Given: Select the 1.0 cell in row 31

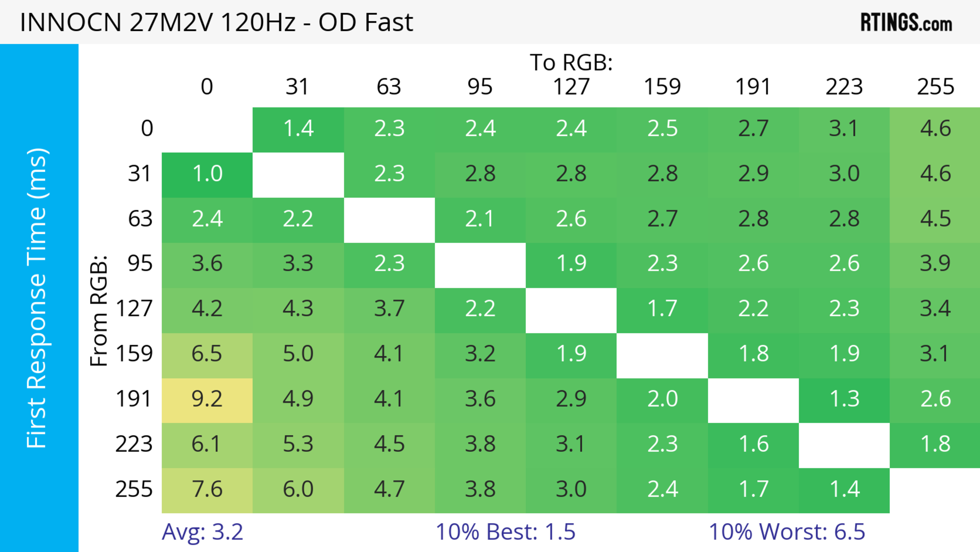Looking at the screenshot, I should [207, 174].
